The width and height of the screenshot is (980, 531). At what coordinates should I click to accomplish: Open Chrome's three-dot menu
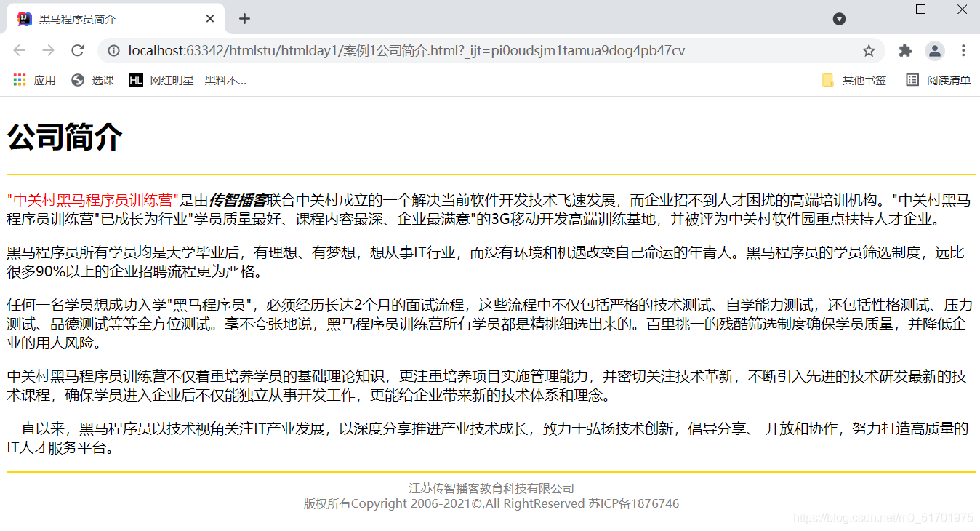click(963, 51)
